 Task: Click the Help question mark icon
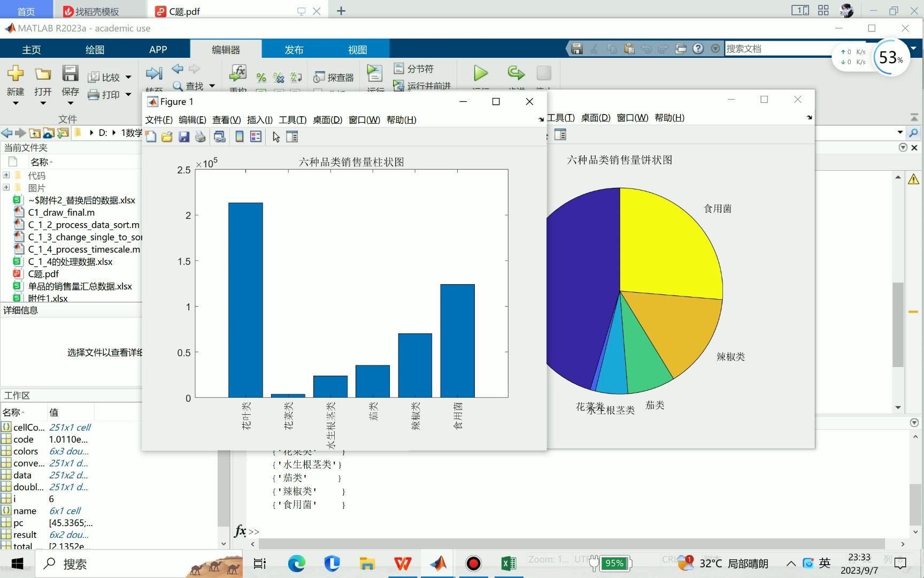pyautogui.click(x=698, y=49)
